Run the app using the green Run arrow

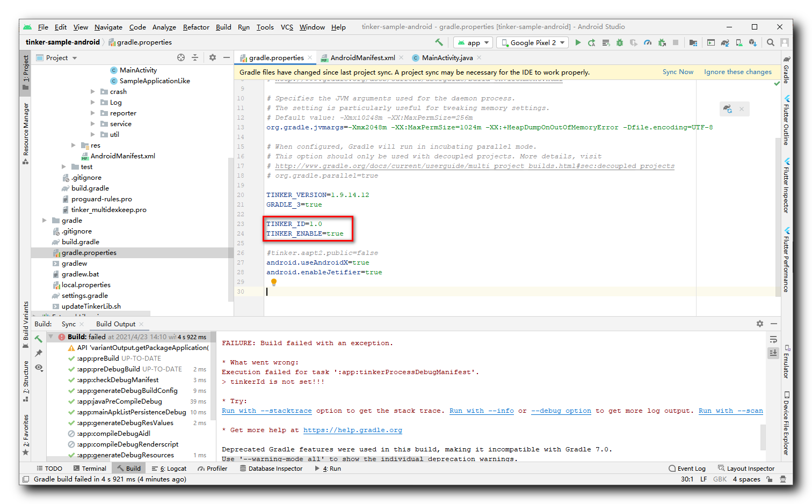click(578, 42)
